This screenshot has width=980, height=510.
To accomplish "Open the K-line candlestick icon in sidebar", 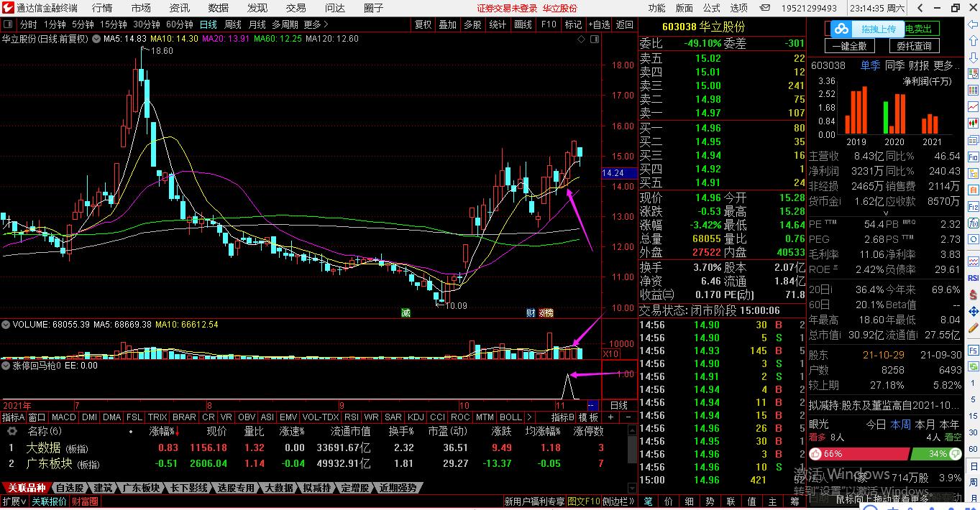I will pyautogui.click(x=973, y=124).
